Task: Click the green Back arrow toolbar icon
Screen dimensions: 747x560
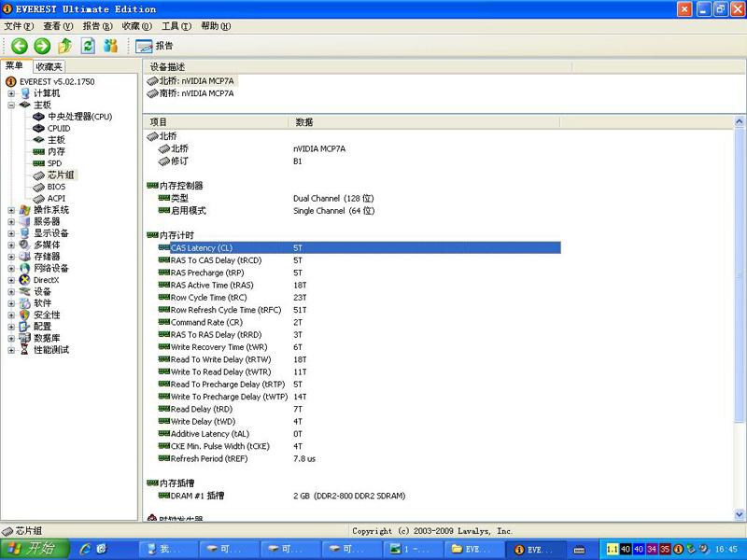Action: 20,46
